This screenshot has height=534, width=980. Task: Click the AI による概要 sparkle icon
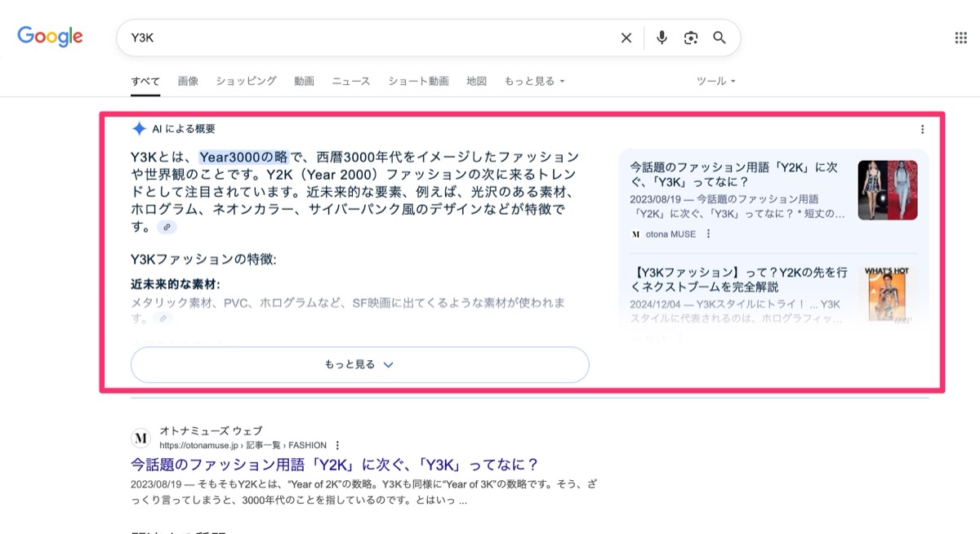(x=139, y=129)
